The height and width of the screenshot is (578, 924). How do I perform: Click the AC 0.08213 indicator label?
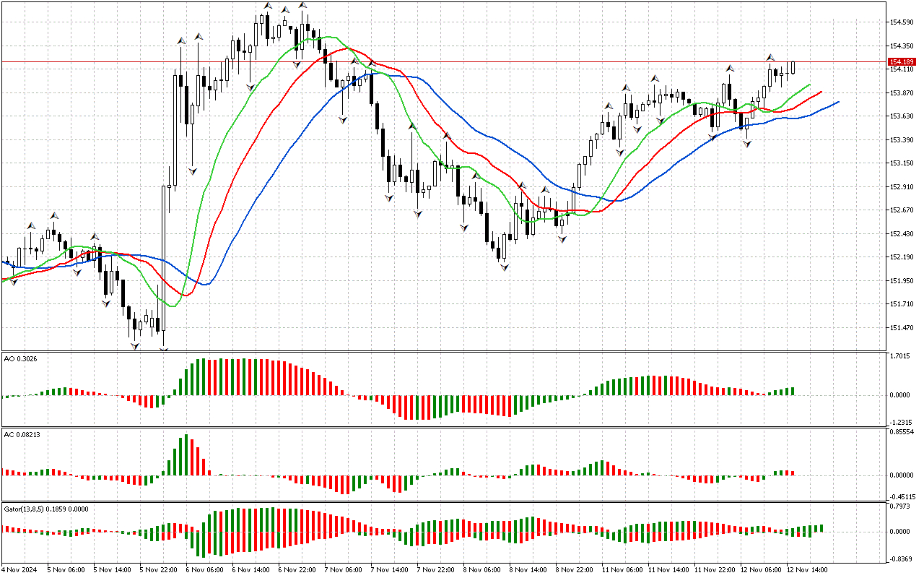[x=22, y=433]
